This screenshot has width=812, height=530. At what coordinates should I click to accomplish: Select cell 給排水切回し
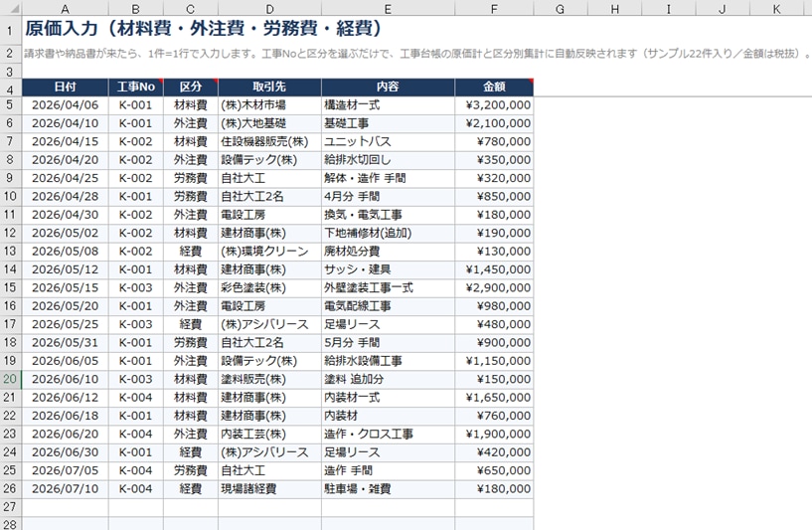(388, 159)
